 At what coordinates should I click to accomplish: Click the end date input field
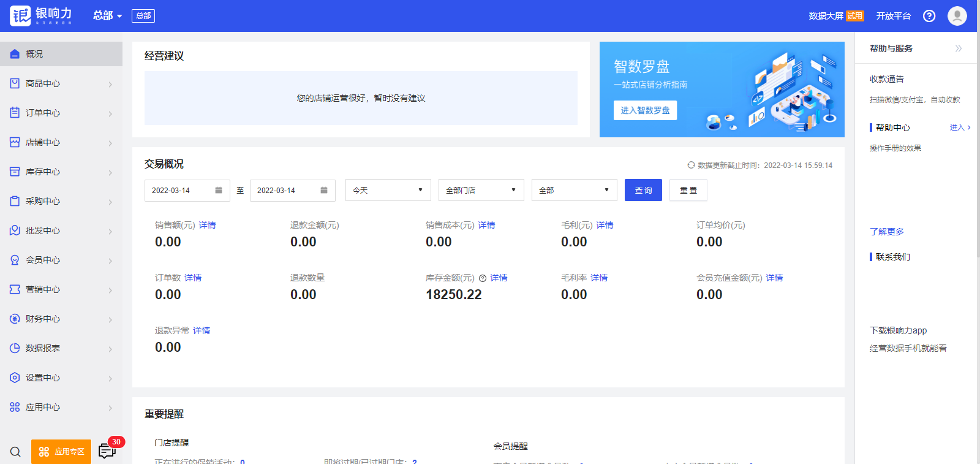click(286, 191)
